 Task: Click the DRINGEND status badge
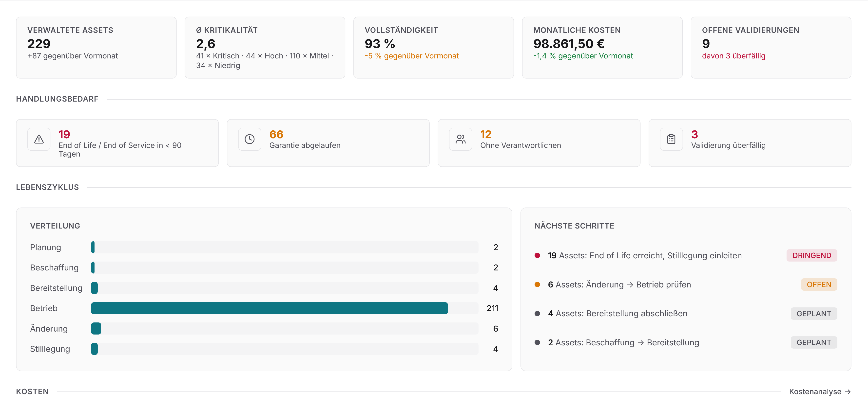click(812, 255)
